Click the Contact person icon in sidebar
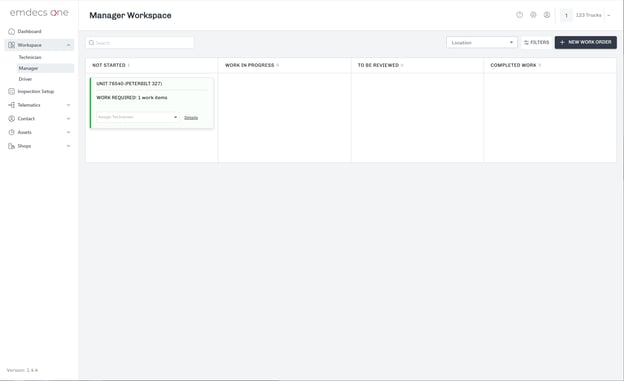624x381 pixels. tap(12, 119)
